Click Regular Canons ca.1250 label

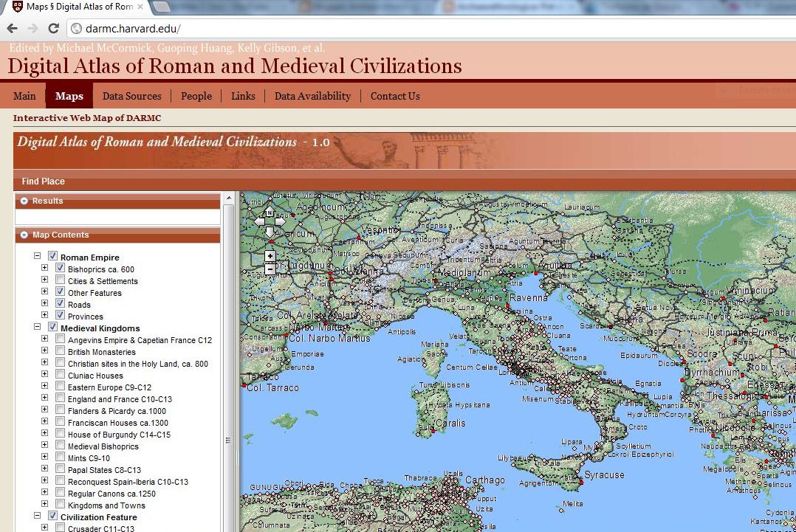point(111,494)
